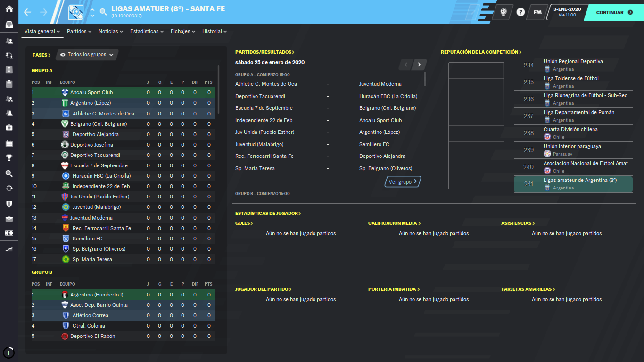Click the processing circle with number 1
The height and width of the screenshot is (362, 644).
point(8,353)
